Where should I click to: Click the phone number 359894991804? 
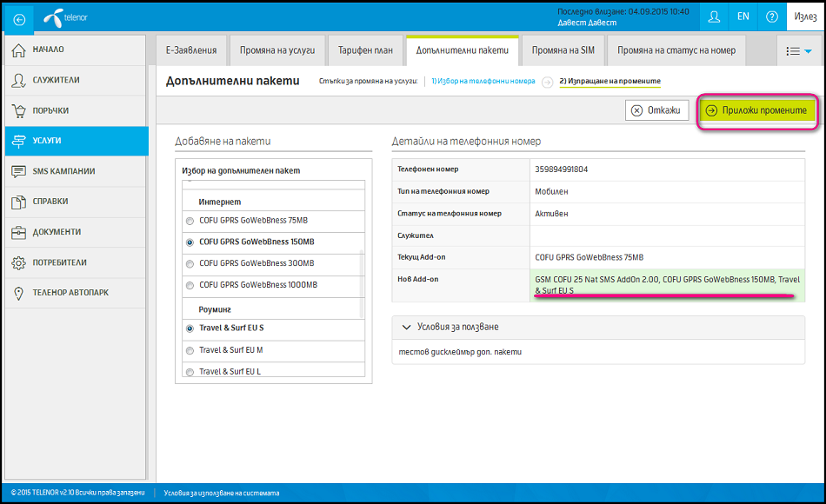(x=562, y=169)
